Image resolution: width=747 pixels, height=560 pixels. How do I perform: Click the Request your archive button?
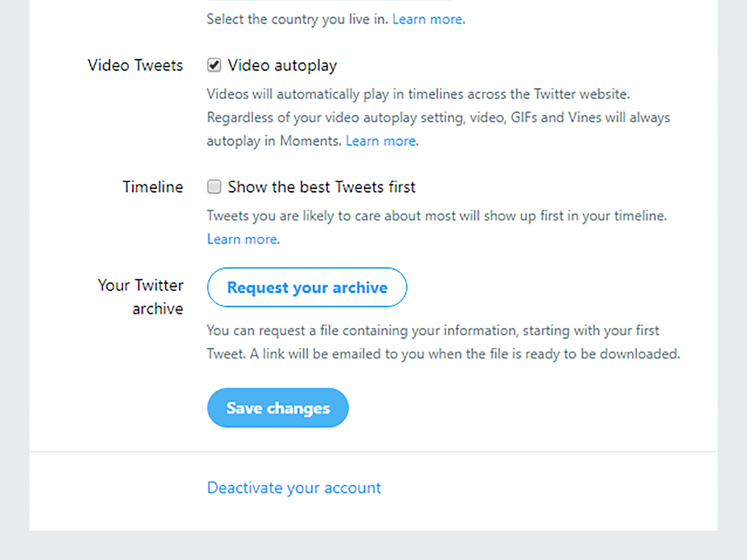tap(307, 287)
